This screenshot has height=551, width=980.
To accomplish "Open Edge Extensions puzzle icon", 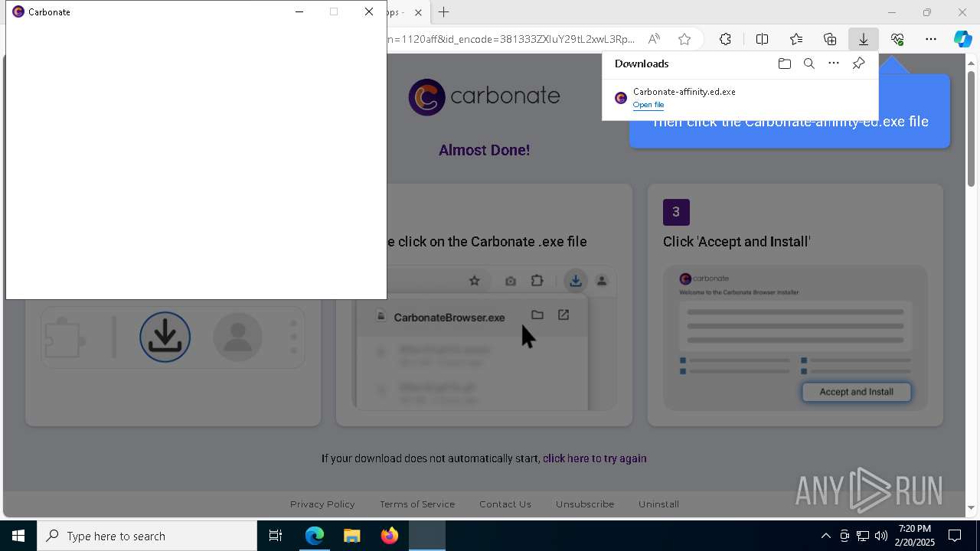I will [x=725, y=39].
